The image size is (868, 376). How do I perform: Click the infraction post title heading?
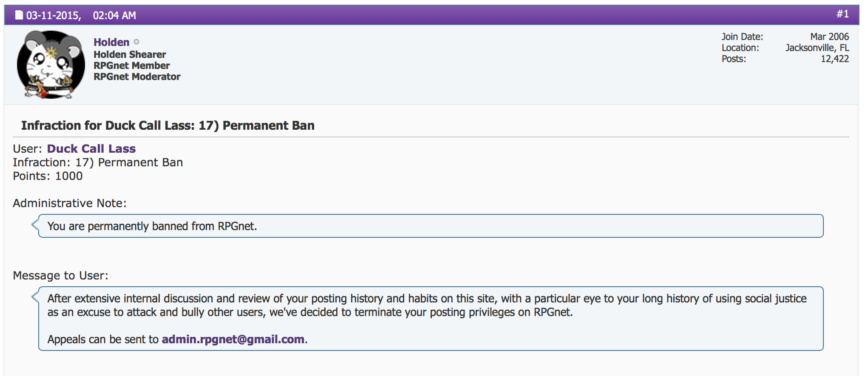click(168, 125)
